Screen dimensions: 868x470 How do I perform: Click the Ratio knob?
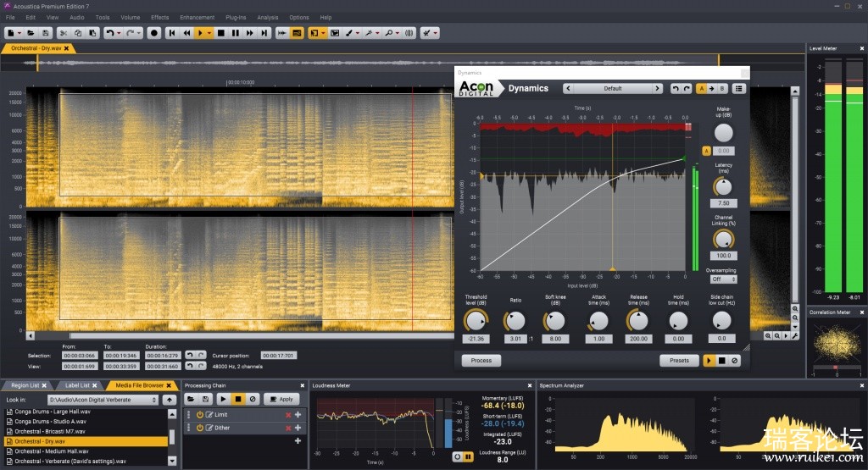pos(515,321)
